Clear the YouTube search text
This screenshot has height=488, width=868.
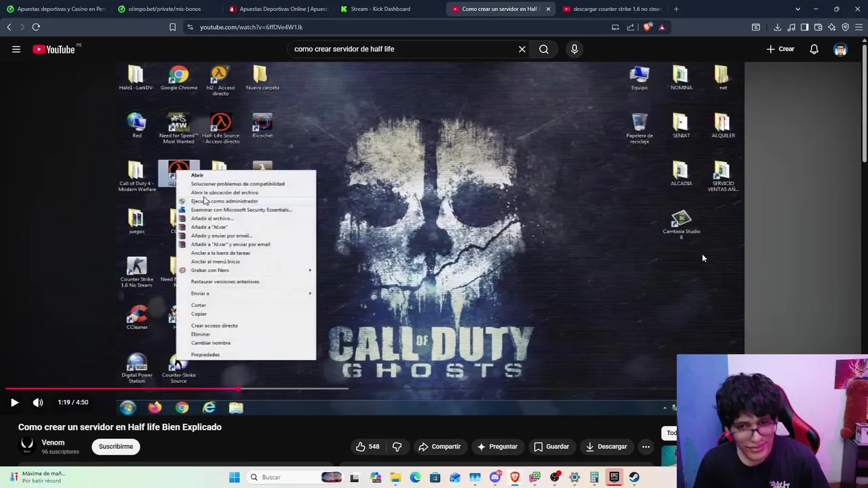[x=522, y=49]
